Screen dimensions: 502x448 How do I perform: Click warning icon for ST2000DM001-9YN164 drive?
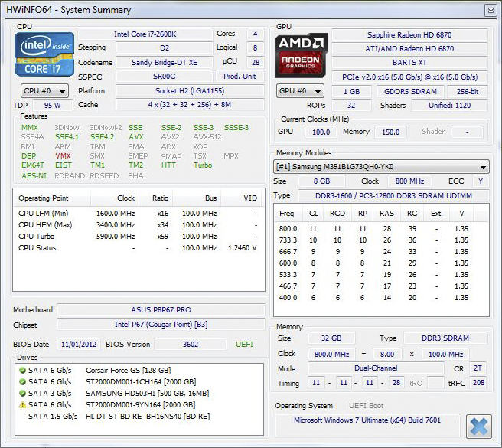coord(22,405)
